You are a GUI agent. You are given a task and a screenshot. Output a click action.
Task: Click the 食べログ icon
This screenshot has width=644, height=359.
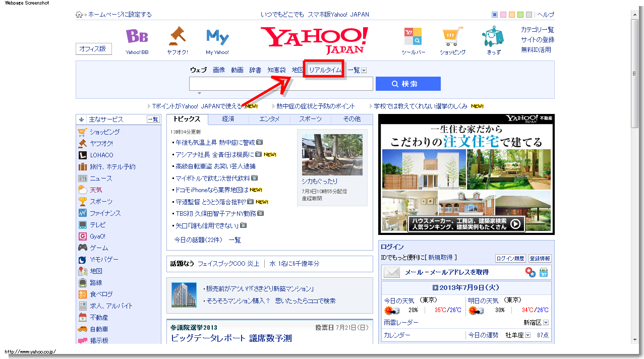[82, 294]
